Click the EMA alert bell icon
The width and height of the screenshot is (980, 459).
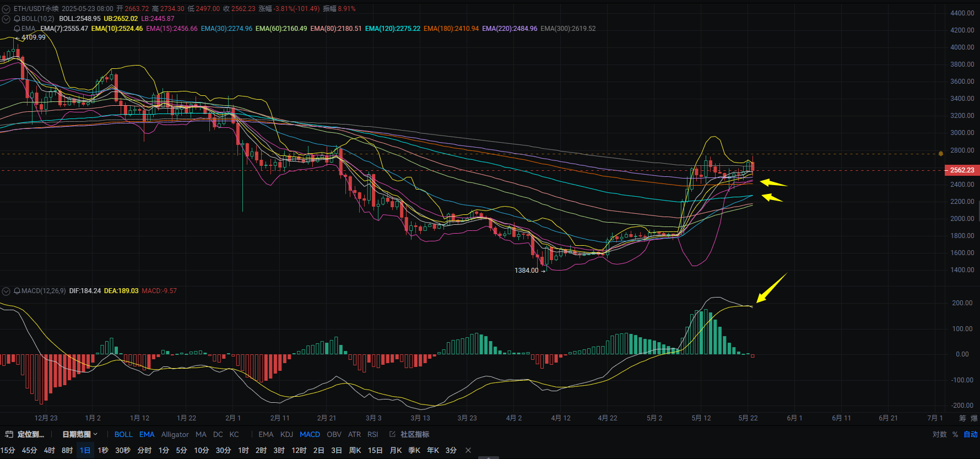[x=17, y=29]
